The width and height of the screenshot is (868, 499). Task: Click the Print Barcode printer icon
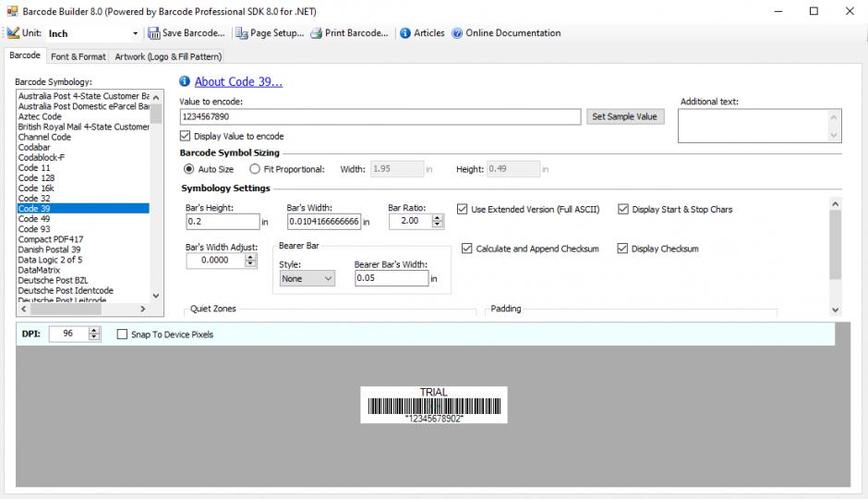(x=316, y=33)
